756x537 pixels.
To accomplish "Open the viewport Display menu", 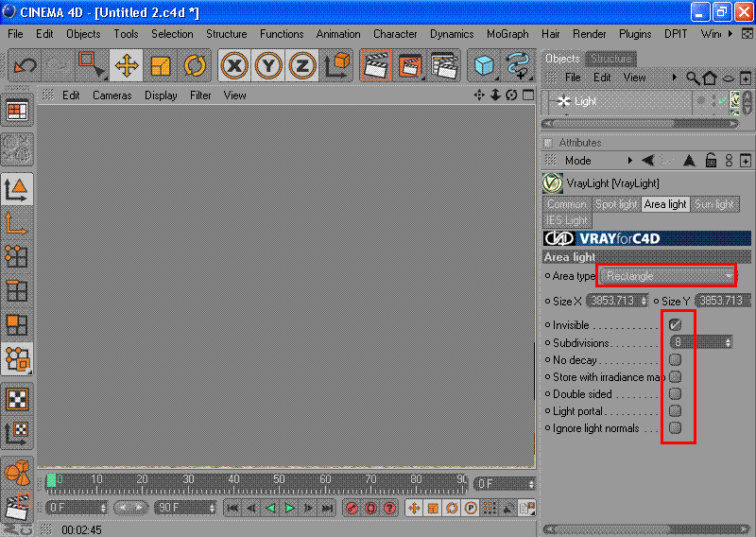I will (161, 95).
